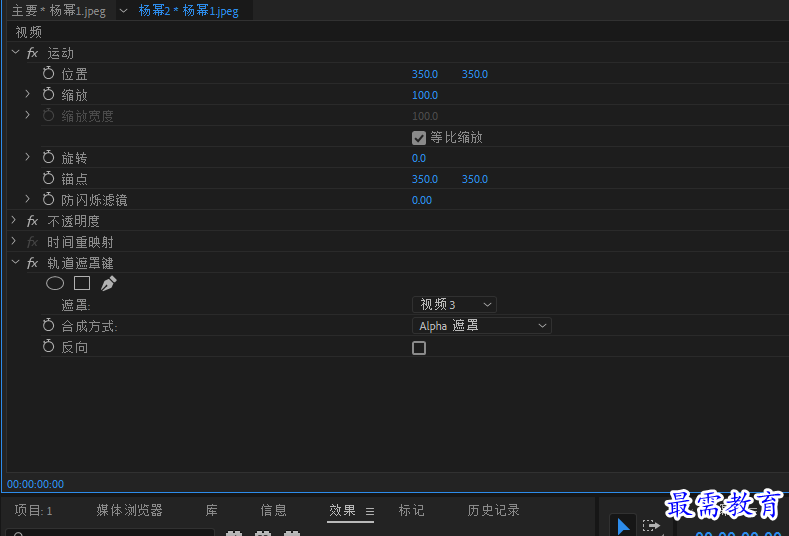This screenshot has height=536, width=789.
Task: Toggle the stopwatch animation for 防闪烁滤镜
Action: (x=48, y=199)
